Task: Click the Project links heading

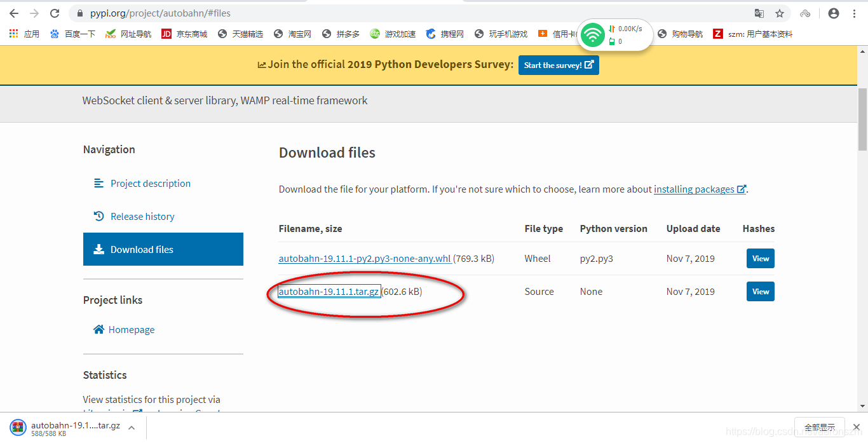Action: 113,300
